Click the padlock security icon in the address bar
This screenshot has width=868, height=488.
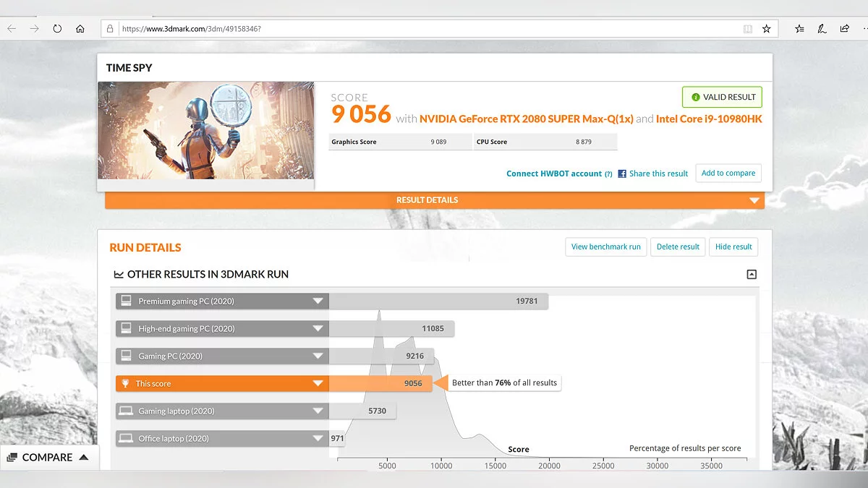110,29
